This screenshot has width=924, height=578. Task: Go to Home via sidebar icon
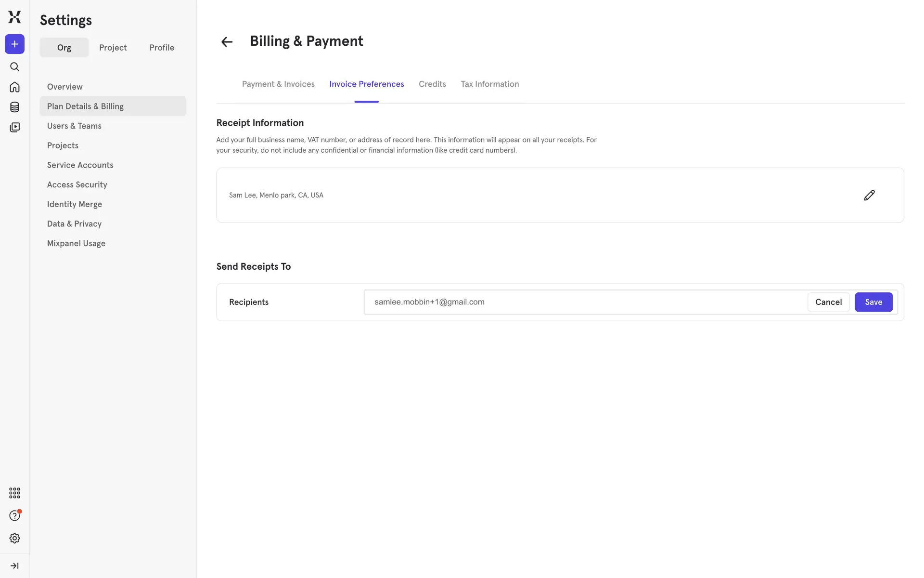click(14, 87)
